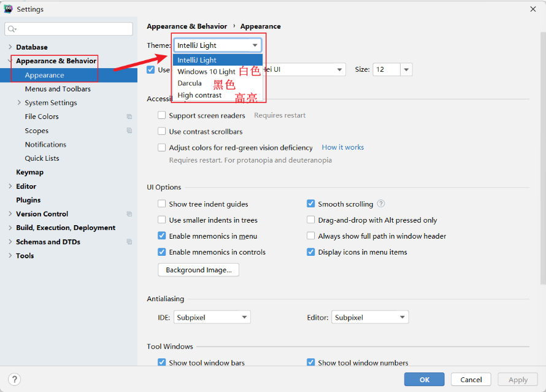This screenshot has height=392, width=546.
Task: Open the Theme dropdown
Action: 218,45
